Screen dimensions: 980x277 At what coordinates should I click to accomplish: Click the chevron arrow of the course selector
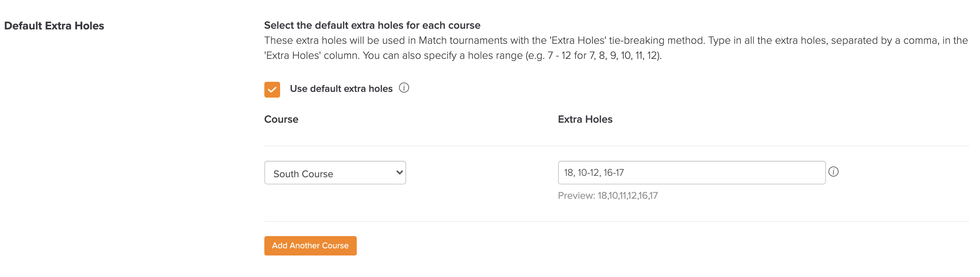click(399, 173)
